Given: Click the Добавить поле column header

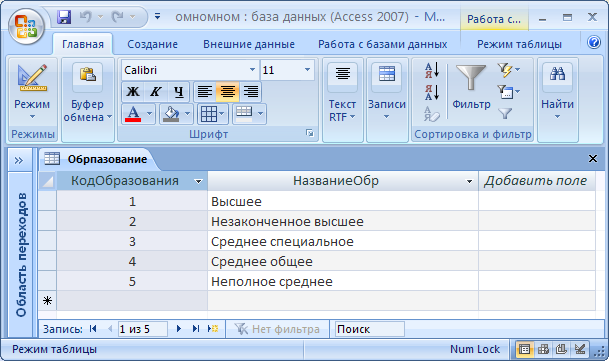Looking at the screenshot, I should click(x=536, y=181).
